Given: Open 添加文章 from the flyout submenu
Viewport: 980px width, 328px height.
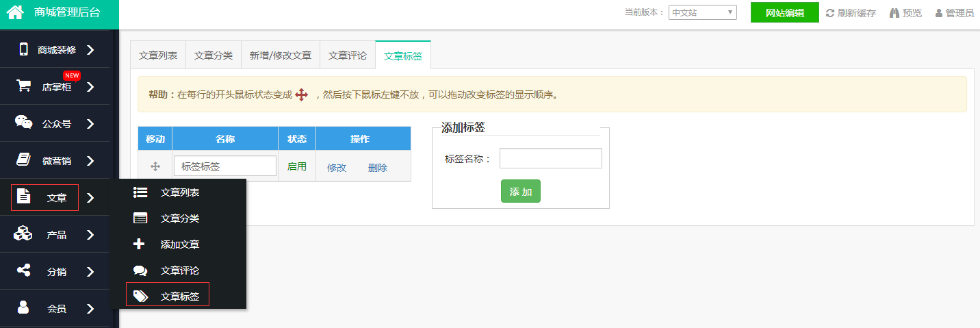Looking at the screenshot, I should [180, 244].
